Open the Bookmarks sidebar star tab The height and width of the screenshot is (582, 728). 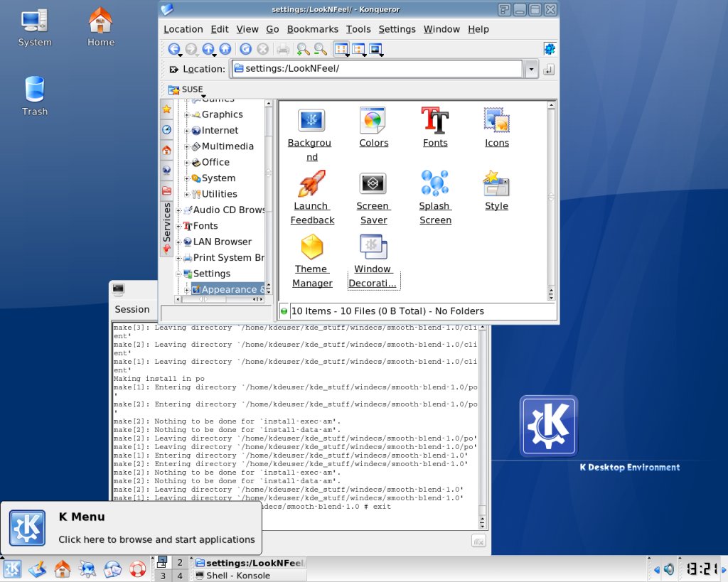click(166, 109)
